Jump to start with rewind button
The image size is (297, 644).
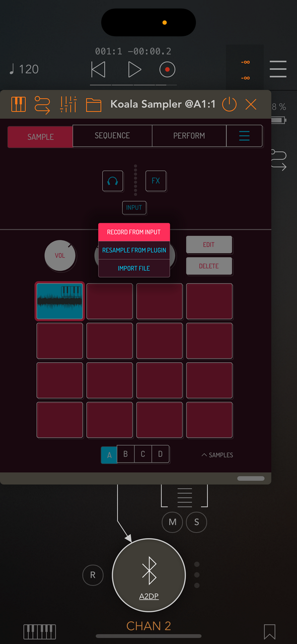coord(98,70)
